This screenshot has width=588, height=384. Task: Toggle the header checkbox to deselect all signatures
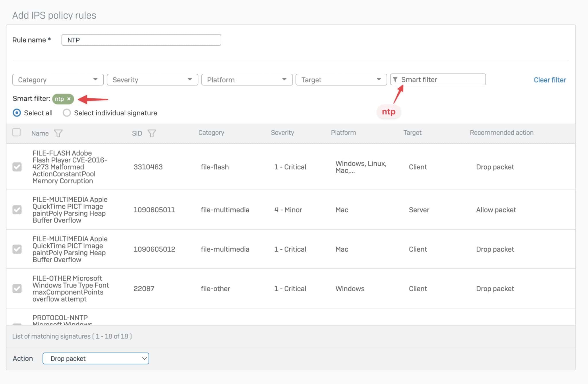point(17,132)
